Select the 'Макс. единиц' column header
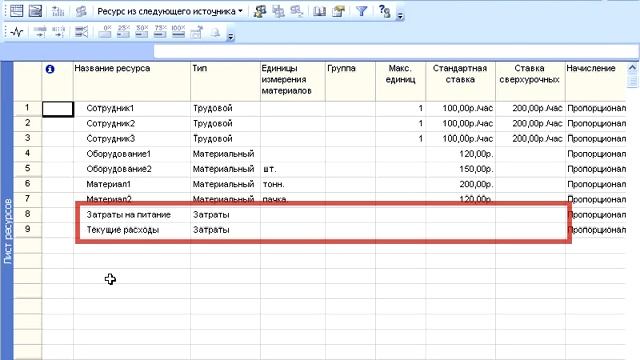This screenshot has height=360, width=640. (400, 81)
